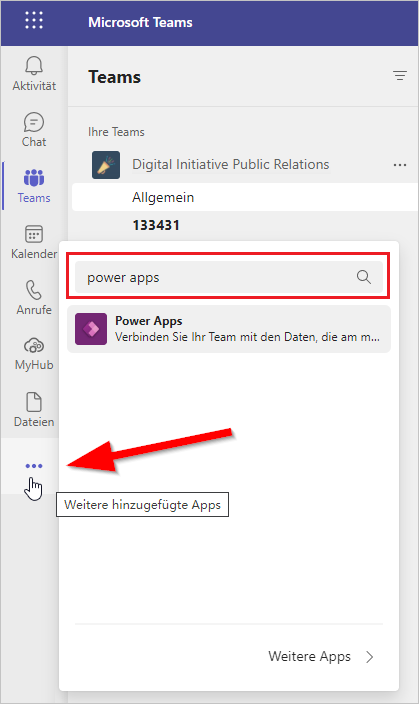Open MyHub app in sidebar
This screenshot has height=704, width=419.
coord(34,354)
